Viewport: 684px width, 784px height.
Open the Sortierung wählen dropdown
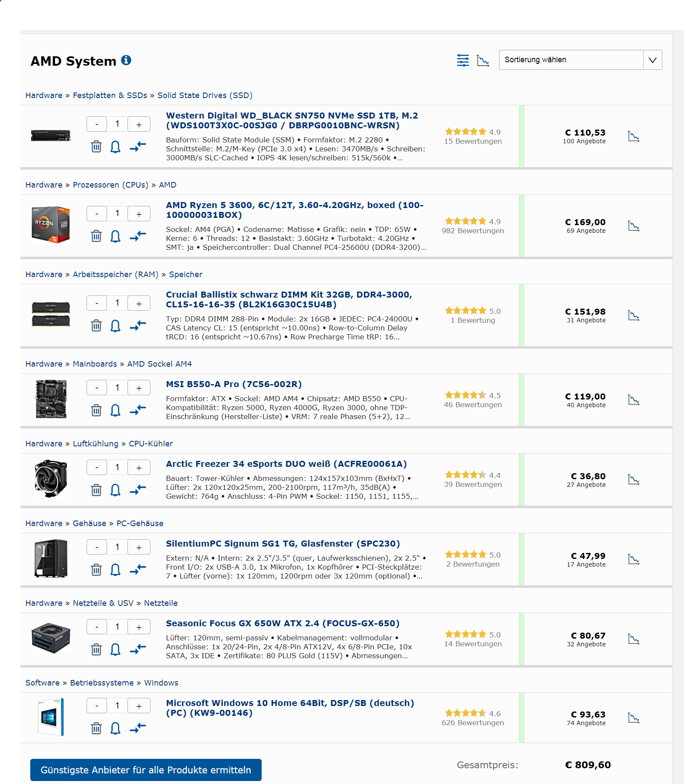tap(580, 60)
